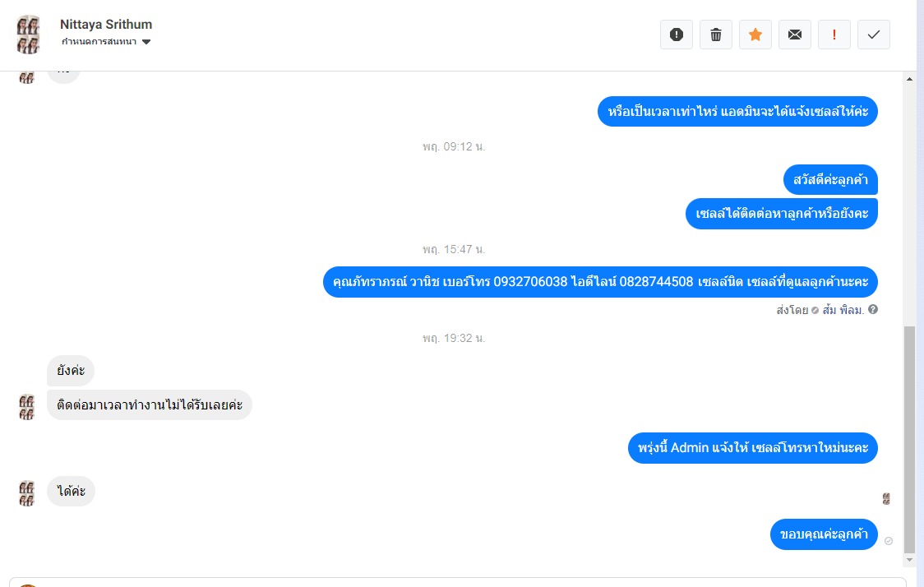Click the last sent message ขอบคุณค่ะลูกค้า
Image resolution: width=924 pixels, height=587 pixels.
(824, 534)
